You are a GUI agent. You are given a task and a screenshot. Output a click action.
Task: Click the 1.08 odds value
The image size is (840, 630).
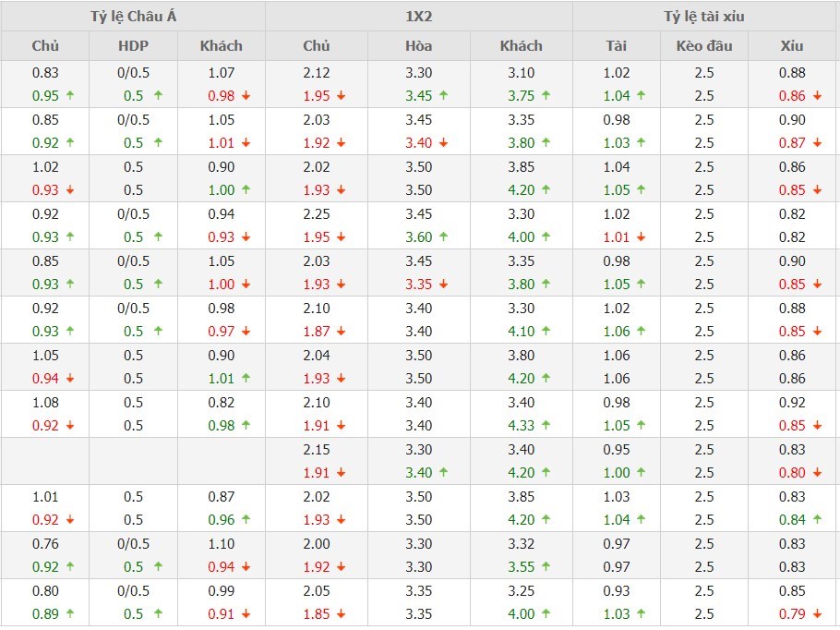coord(45,403)
